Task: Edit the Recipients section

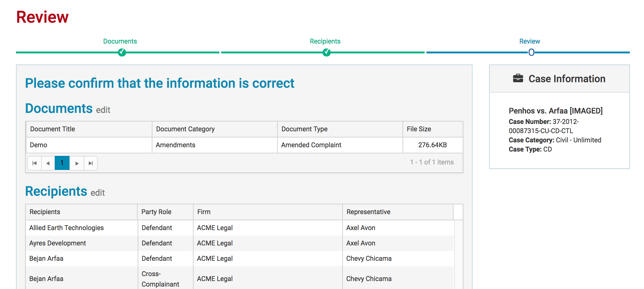Action: point(98,193)
